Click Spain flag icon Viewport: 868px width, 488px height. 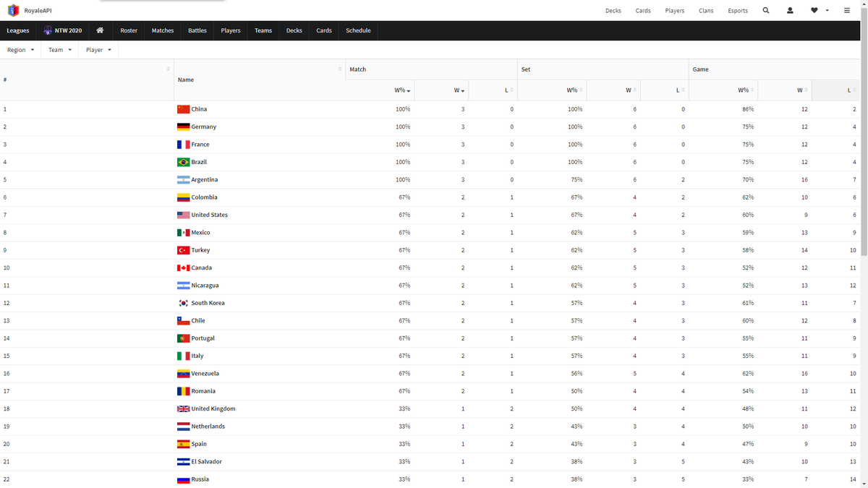(184, 444)
